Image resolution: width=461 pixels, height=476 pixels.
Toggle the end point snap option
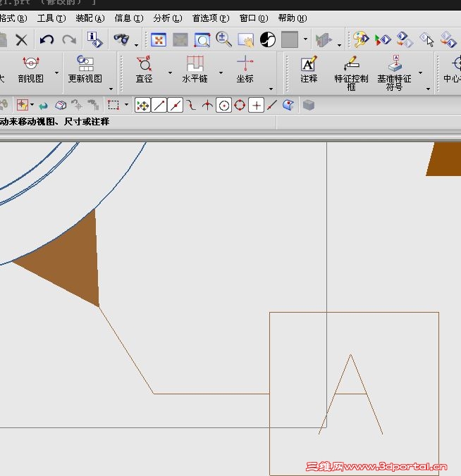click(159, 106)
